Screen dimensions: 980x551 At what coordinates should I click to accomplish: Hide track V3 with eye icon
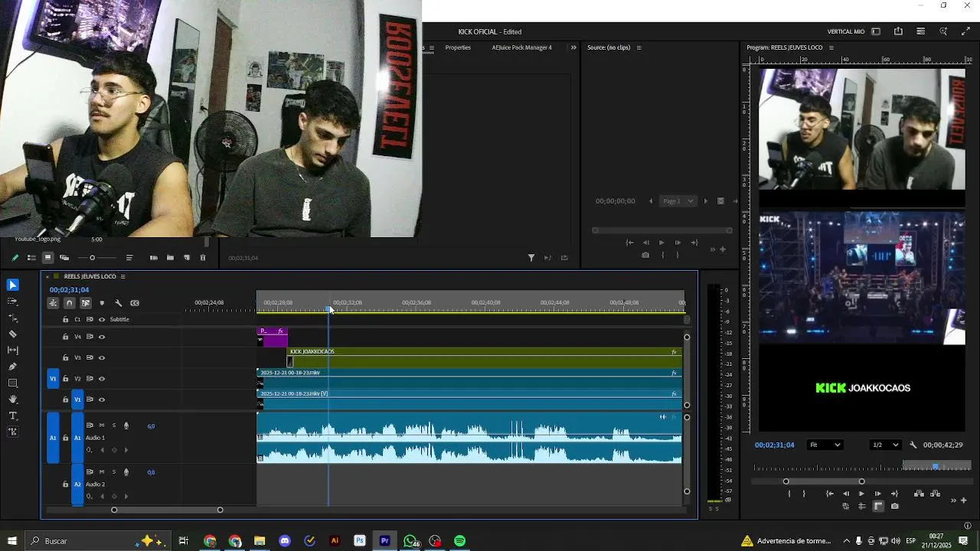(102, 357)
